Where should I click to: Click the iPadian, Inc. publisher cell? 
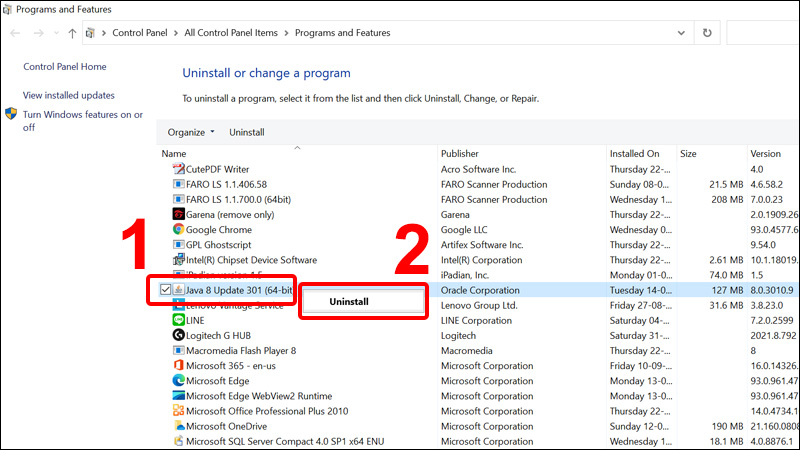[465, 275]
